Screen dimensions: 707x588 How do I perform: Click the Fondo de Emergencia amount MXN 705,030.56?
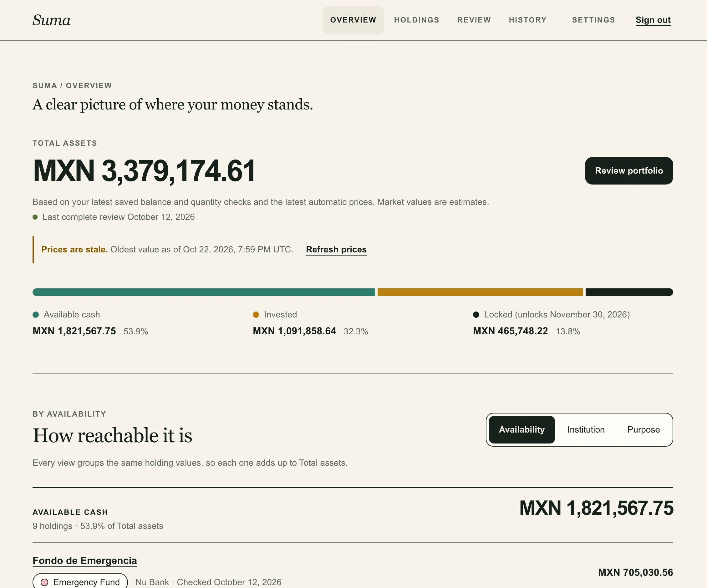click(635, 572)
